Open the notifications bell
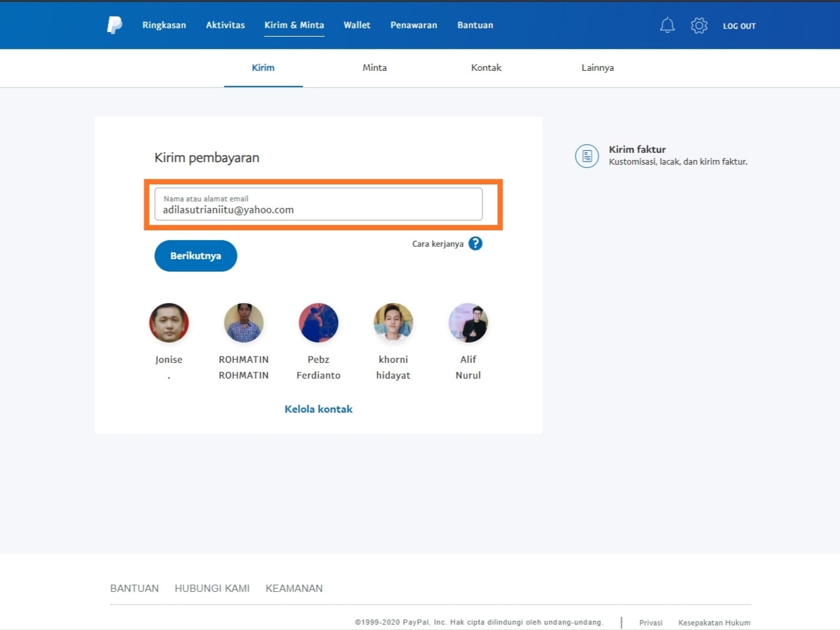840x630 pixels. pyautogui.click(x=667, y=25)
